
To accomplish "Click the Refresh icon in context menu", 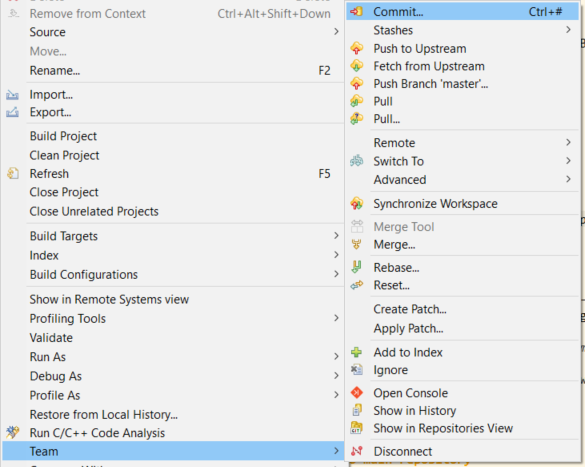I will 13,173.
